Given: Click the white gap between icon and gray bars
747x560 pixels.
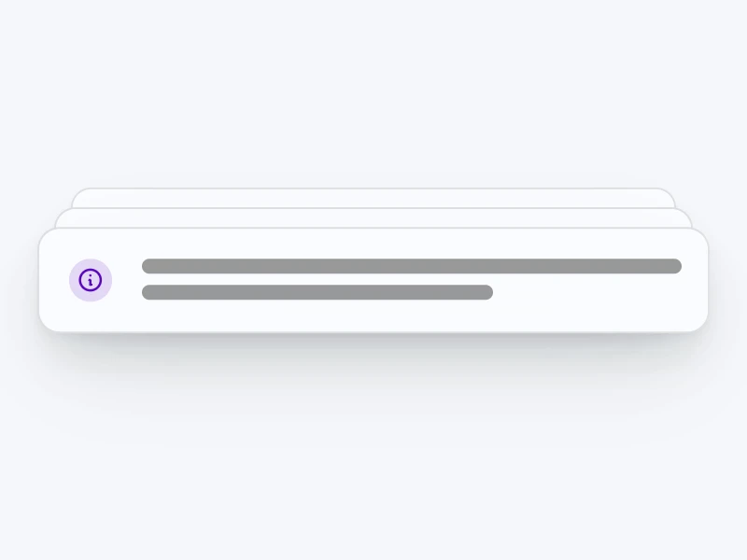Looking at the screenshot, I should pyautogui.click(x=127, y=280).
